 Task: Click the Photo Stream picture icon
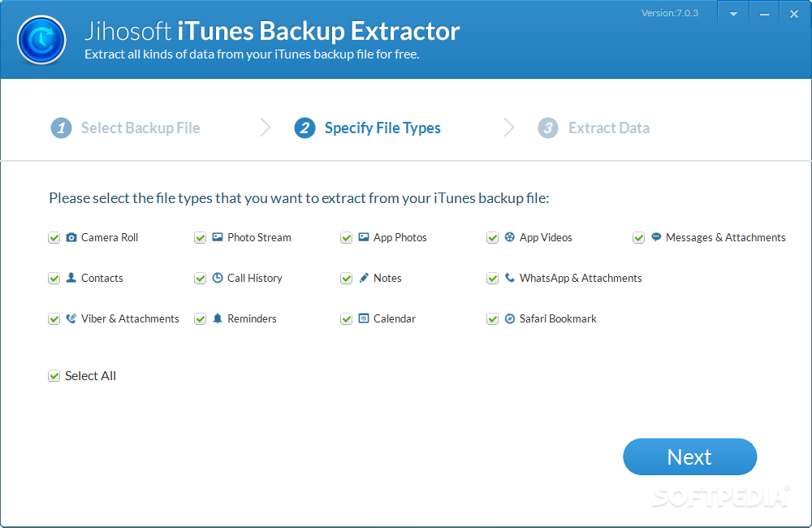[x=218, y=237]
